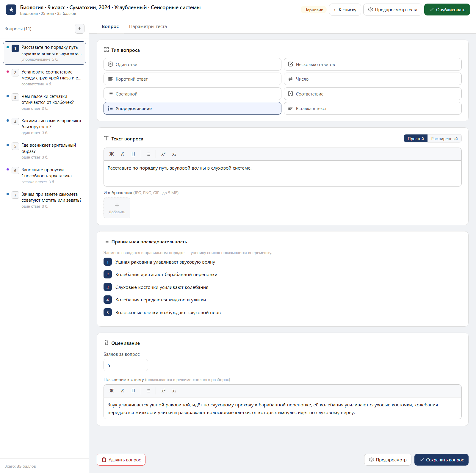Open question 3 about палочки сетчатки
Image resolution: width=476 pixels, height=473 pixels.
pos(45,102)
